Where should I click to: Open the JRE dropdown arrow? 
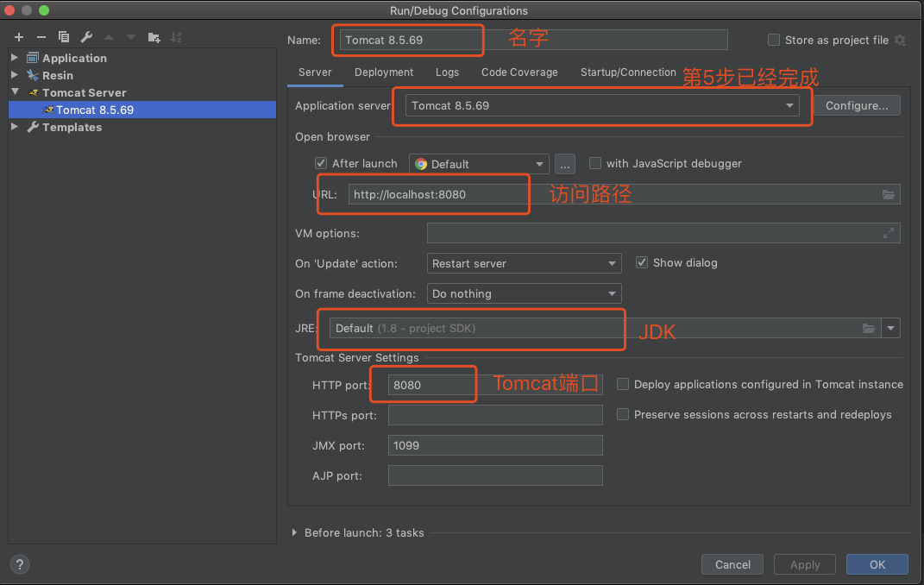pos(890,328)
